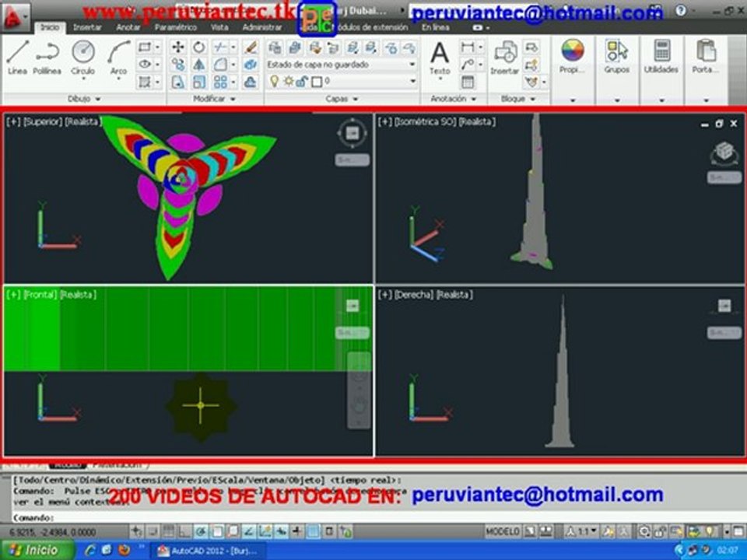
Task: Click the layer 0 color swatch square
Action: [317, 82]
